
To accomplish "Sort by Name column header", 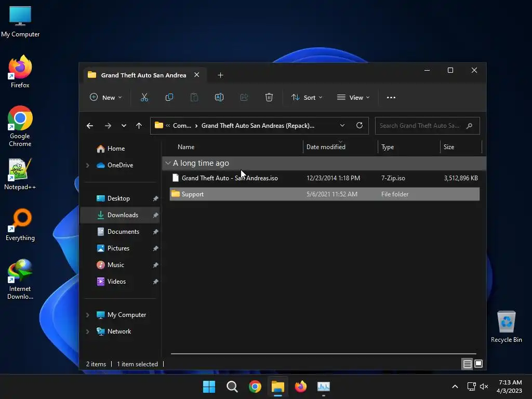I will tap(186, 147).
